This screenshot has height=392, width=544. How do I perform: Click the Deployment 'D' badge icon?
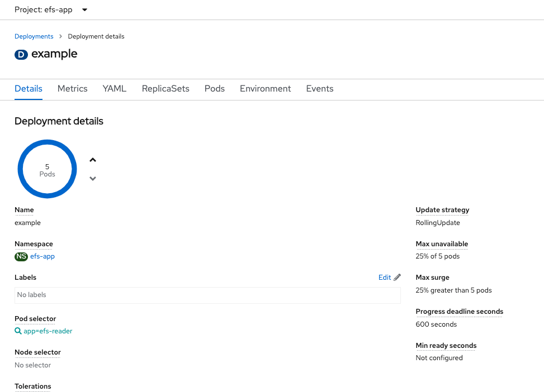coord(21,55)
